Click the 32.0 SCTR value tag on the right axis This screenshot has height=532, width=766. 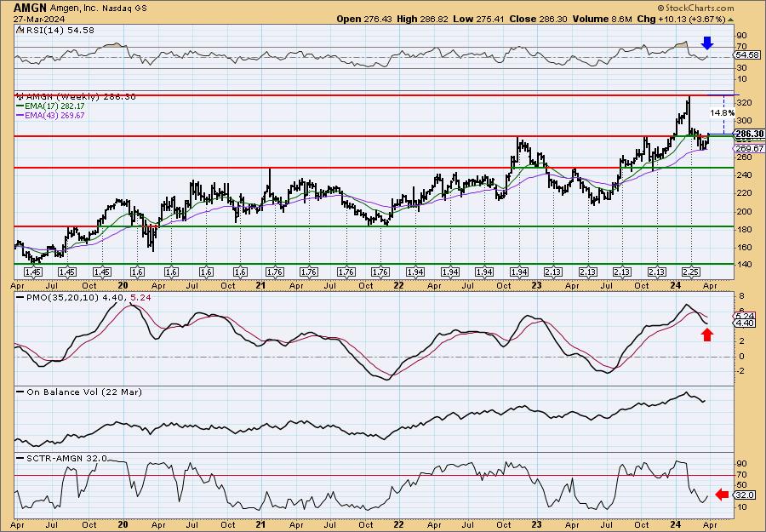746,495
